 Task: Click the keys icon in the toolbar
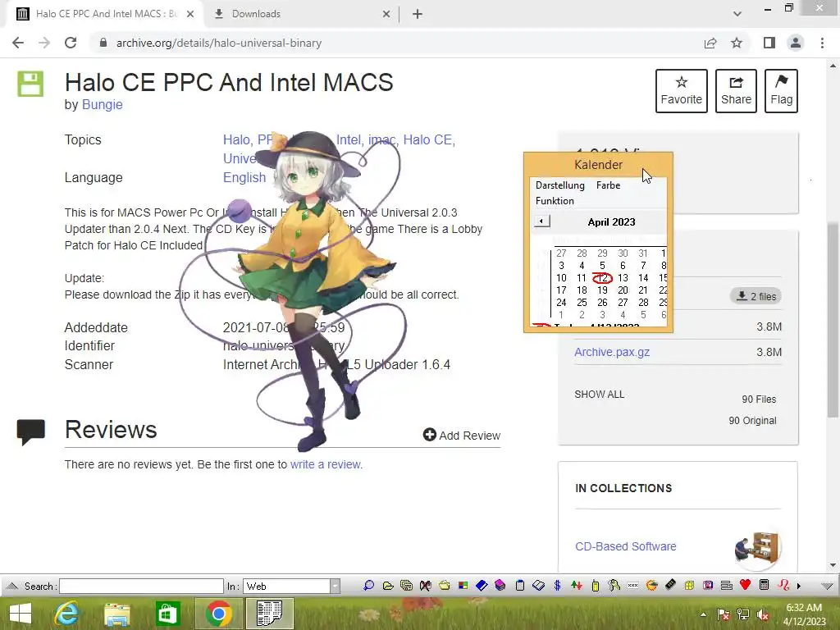(614, 586)
